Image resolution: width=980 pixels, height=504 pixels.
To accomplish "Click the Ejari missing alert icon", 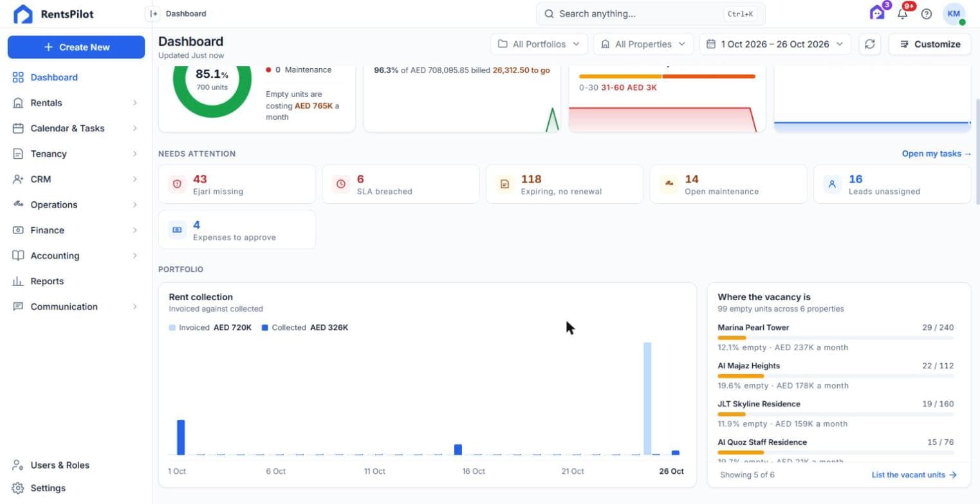I will click(177, 184).
